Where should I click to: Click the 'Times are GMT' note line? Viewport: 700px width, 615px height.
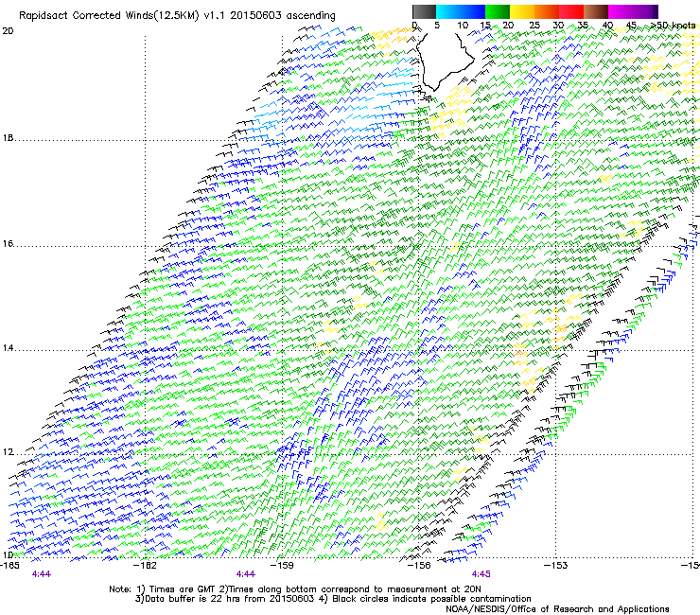(295, 589)
